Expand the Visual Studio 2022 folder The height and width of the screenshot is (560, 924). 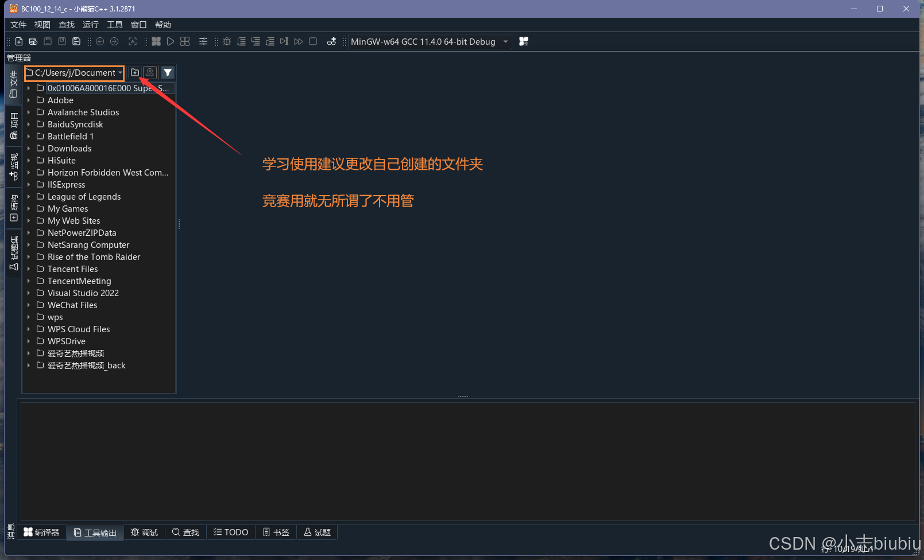28,293
